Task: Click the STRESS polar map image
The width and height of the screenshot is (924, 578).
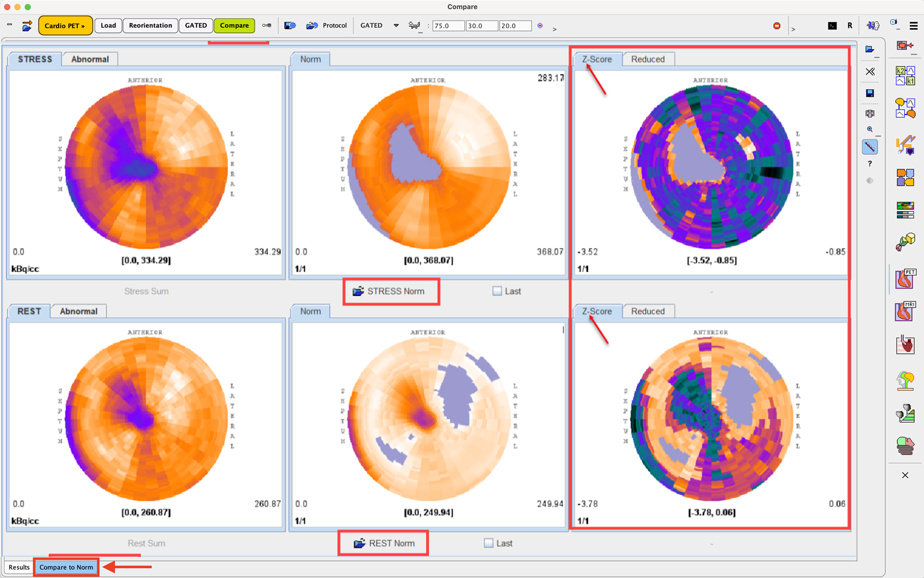Action: [146, 167]
